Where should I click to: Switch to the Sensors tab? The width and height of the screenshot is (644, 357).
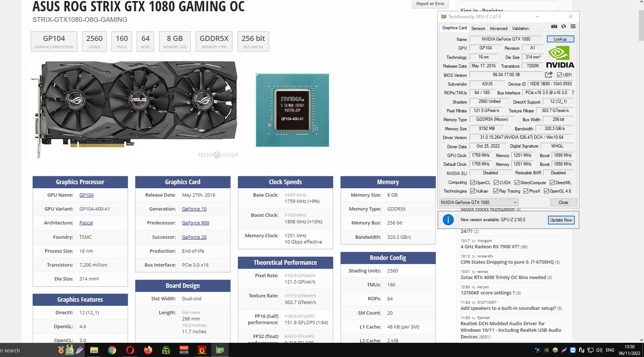tap(478, 29)
